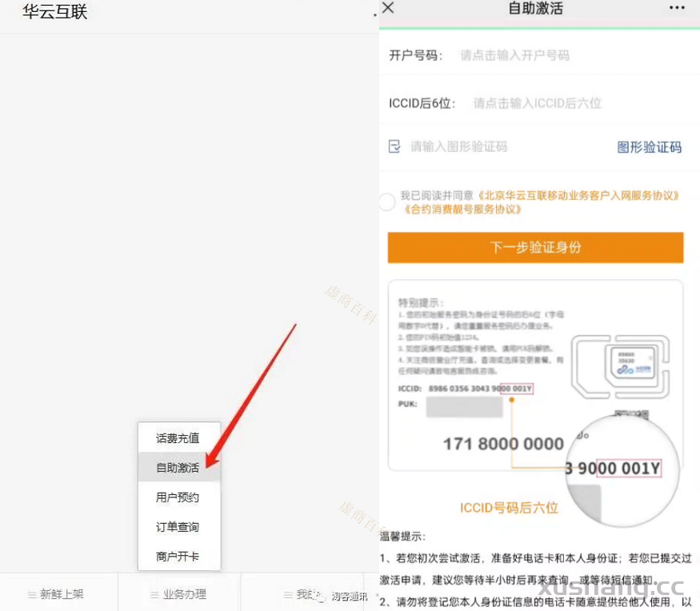This screenshot has height=611, width=700.
Task: Click the 特别提示 heading in the card
Action: coord(421,303)
